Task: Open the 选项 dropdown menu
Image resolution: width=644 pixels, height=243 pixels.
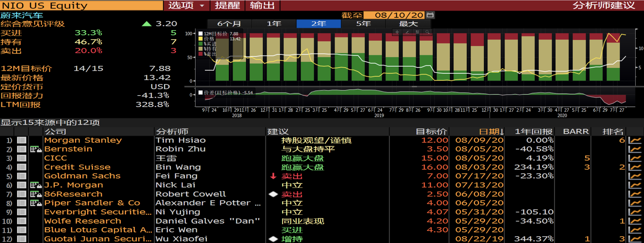Action: [x=186, y=5]
